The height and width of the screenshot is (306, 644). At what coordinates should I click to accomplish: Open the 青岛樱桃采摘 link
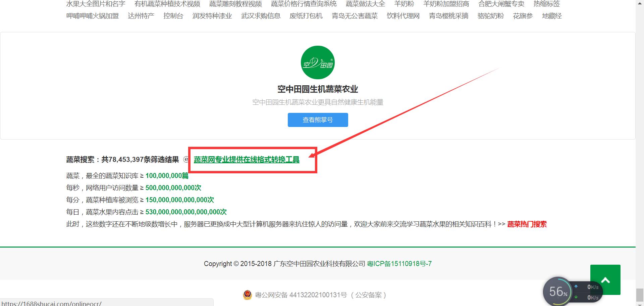448,15
